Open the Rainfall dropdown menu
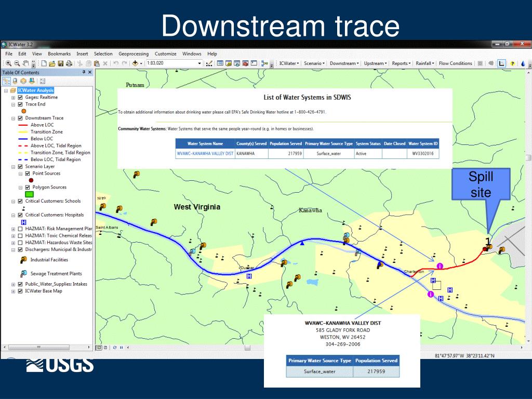 425,63
